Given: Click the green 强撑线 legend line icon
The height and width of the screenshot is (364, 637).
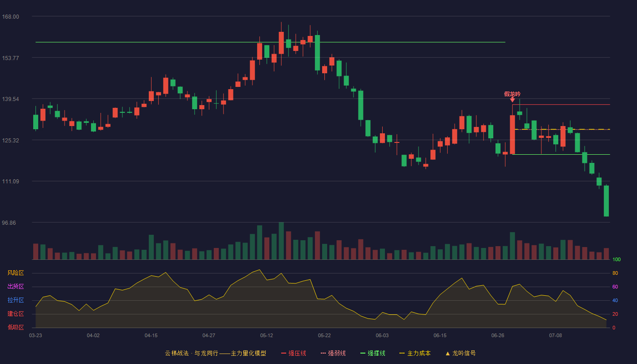Looking at the screenshot, I should tap(363, 353).
